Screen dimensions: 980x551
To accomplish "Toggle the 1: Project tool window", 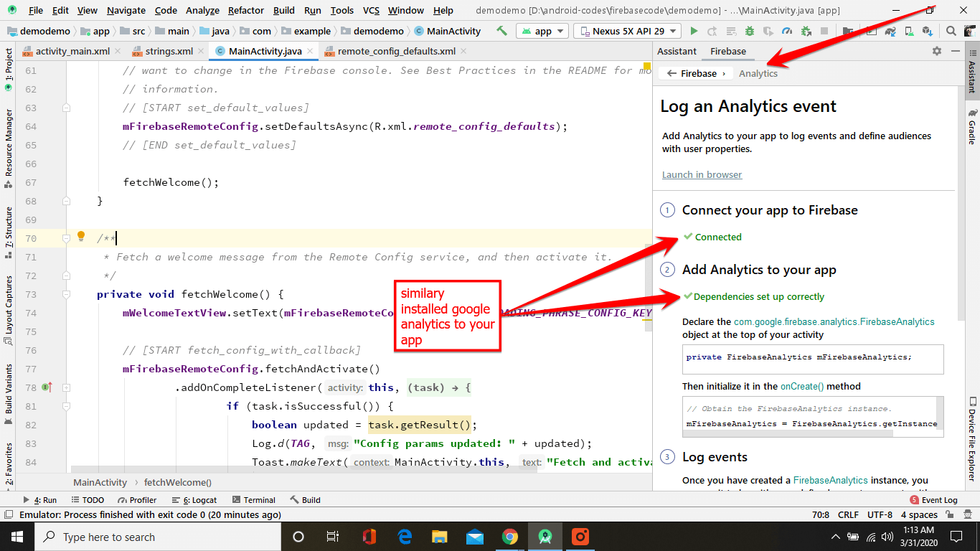I will (x=8, y=70).
